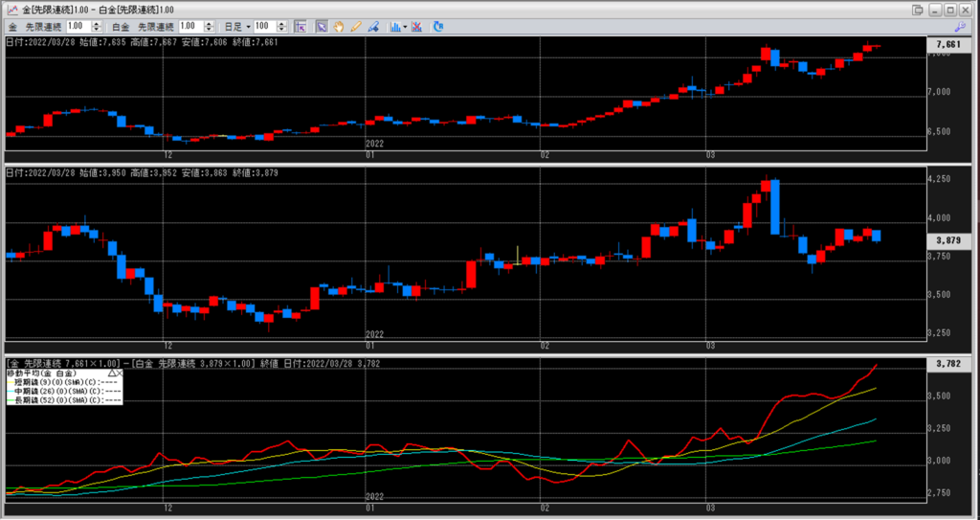The width and height of the screenshot is (980, 520).
Task: Open the bar chart indicator icon
Action: pyautogui.click(x=394, y=27)
